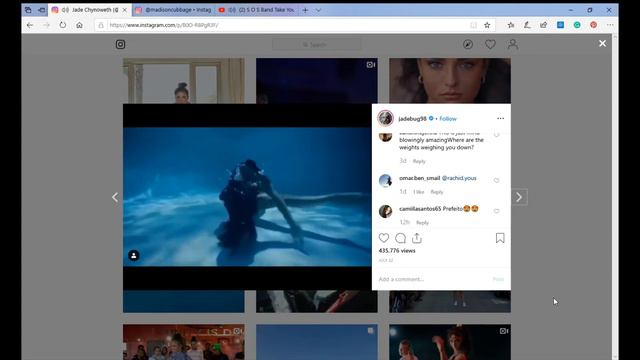
Task: Add page to favorites with the star
Action: pos(487,25)
